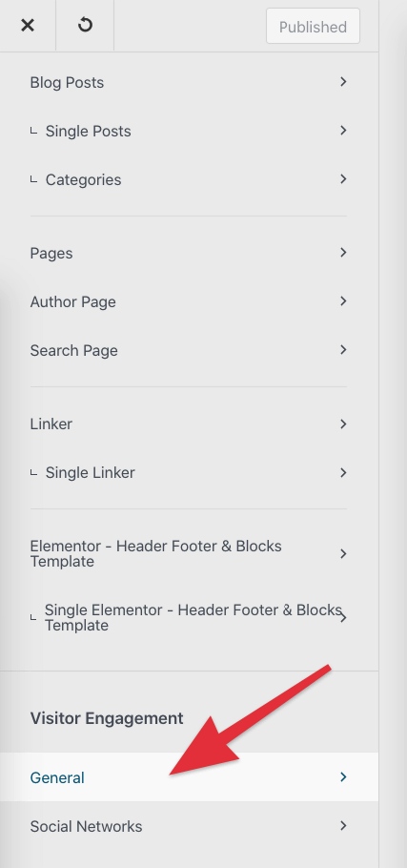The width and height of the screenshot is (407, 868).
Task: Go to Search Page options
Action: pos(189,350)
